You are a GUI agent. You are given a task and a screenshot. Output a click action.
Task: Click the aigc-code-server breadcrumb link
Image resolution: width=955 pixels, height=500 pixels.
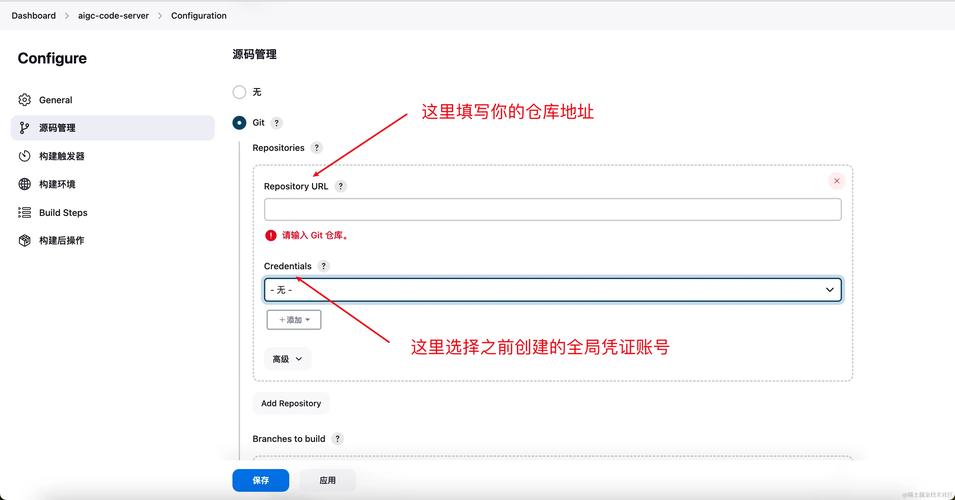pyautogui.click(x=113, y=16)
